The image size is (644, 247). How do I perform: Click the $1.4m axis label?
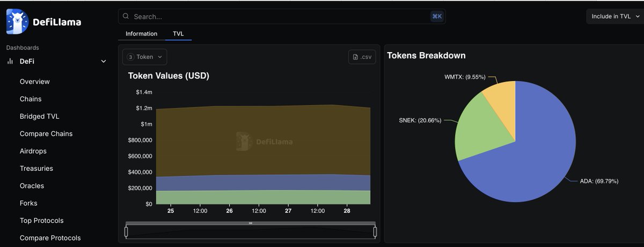click(144, 92)
